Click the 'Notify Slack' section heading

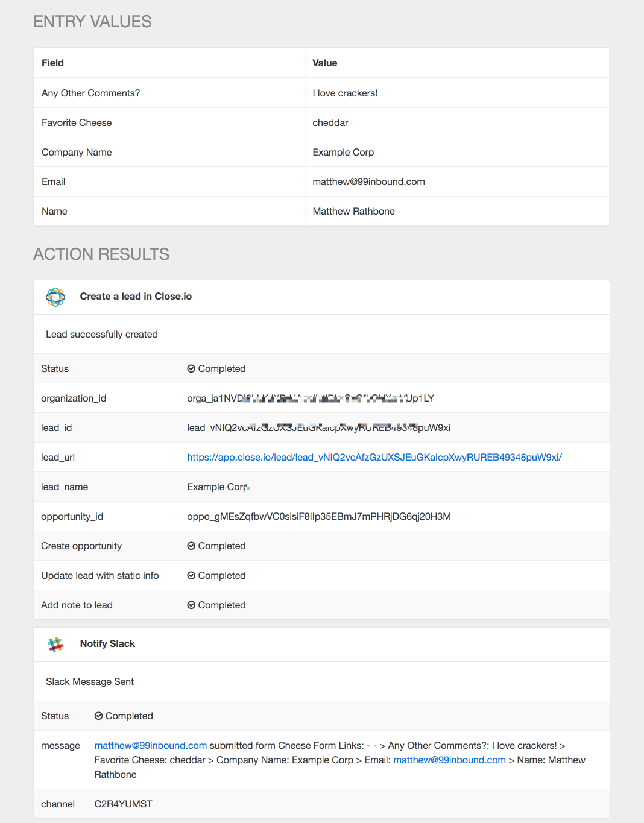[107, 643]
